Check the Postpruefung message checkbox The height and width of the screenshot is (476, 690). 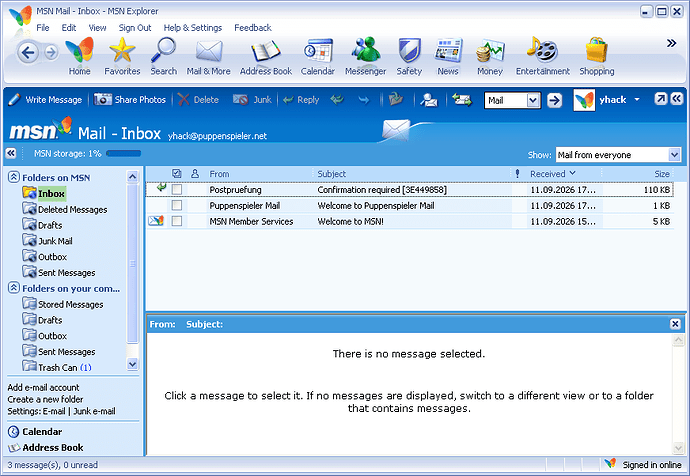click(x=176, y=189)
